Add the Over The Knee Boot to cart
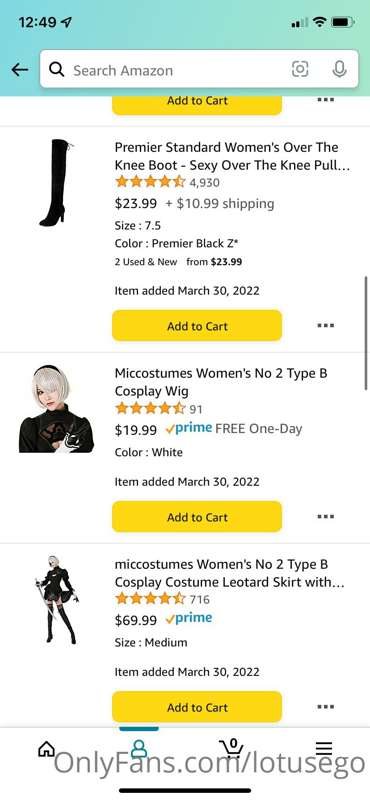The width and height of the screenshot is (370, 800). (197, 326)
